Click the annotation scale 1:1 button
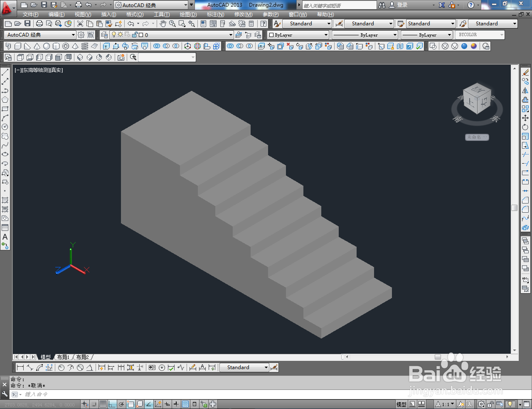Viewport: 532px width, 409px height. coord(445,404)
